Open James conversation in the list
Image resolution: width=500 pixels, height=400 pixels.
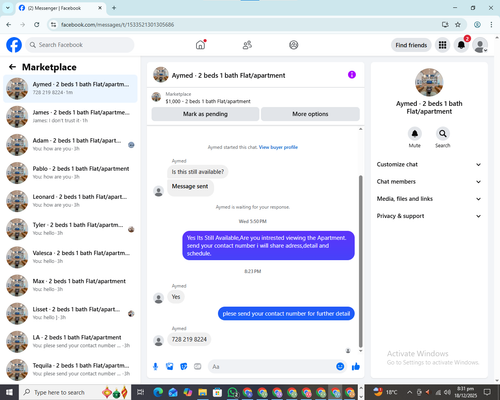coord(70,117)
